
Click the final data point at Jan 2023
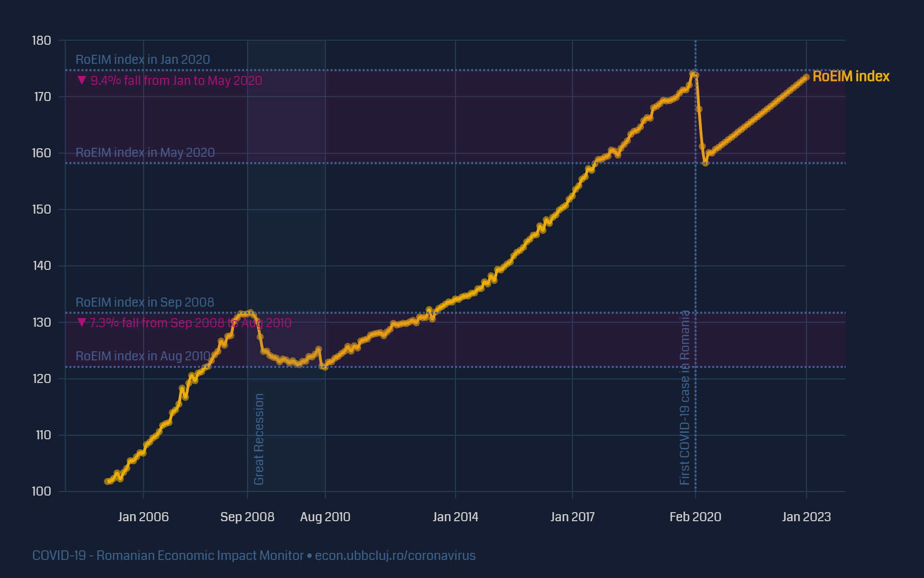click(806, 77)
